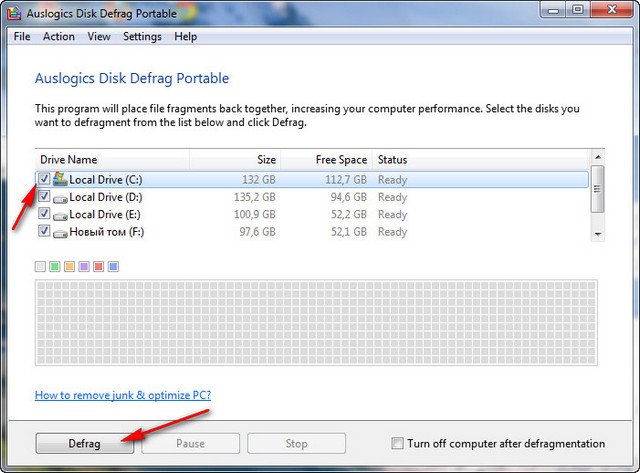Uncheck the Local Drive (D:) checkbox
The height and width of the screenshot is (473, 640).
click(x=44, y=196)
